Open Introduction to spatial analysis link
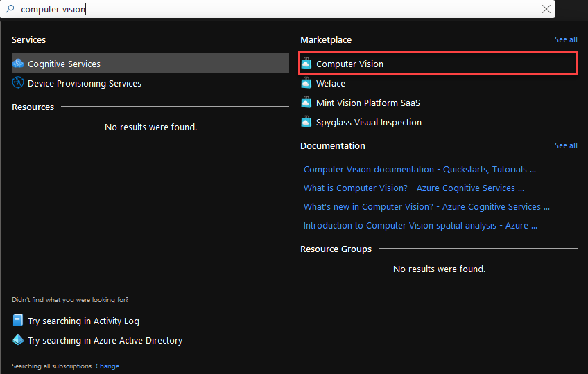 pos(420,225)
